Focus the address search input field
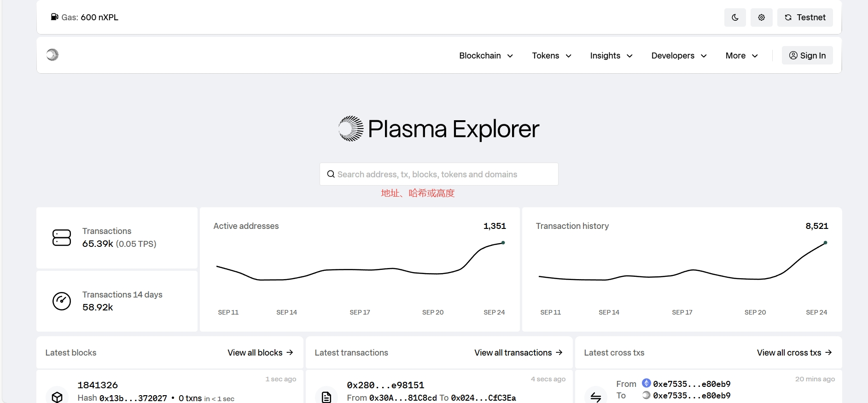Image resolution: width=868 pixels, height=403 pixels. coord(439,175)
